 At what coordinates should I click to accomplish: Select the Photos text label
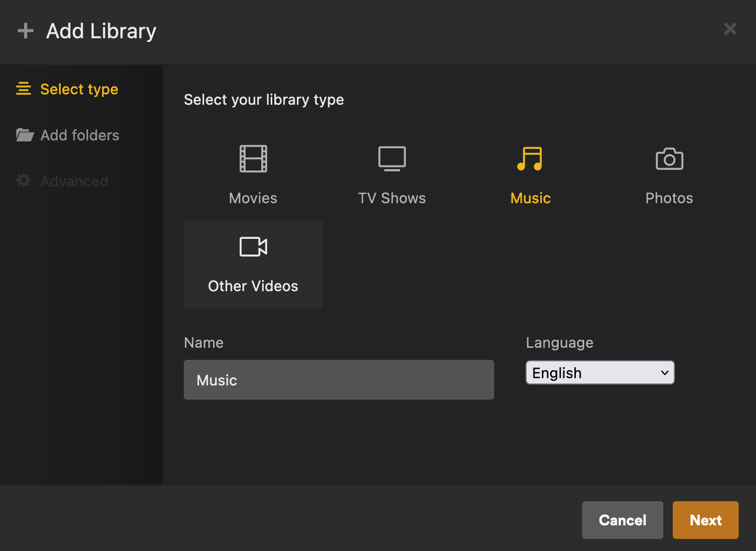point(669,198)
